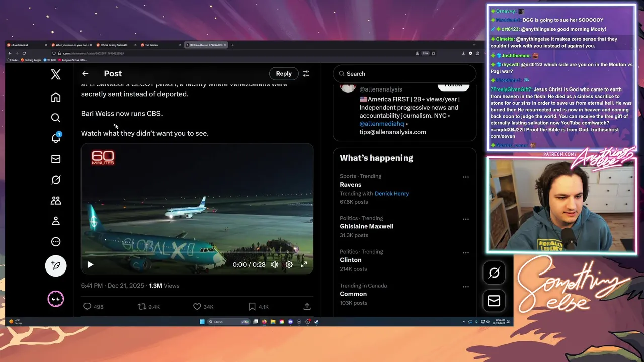Image resolution: width=644 pixels, height=362 pixels.
Task: Open Profile icon in sidebar
Action: (56, 221)
